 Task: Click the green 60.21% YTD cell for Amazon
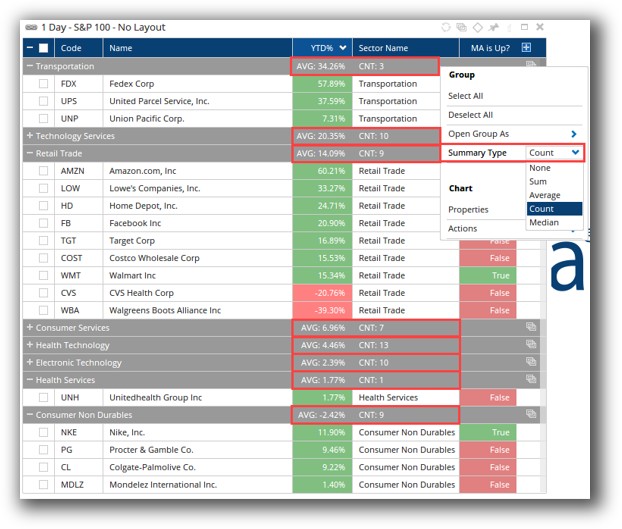tap(322, 171)
